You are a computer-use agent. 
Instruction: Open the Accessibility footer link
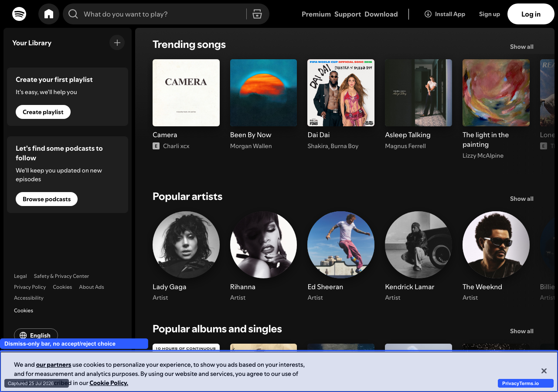pyautogui.click(x=29, y=298)
